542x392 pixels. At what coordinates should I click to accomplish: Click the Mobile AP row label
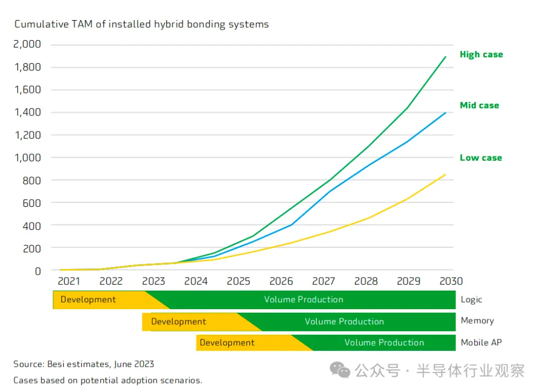[x=481, y=343]
